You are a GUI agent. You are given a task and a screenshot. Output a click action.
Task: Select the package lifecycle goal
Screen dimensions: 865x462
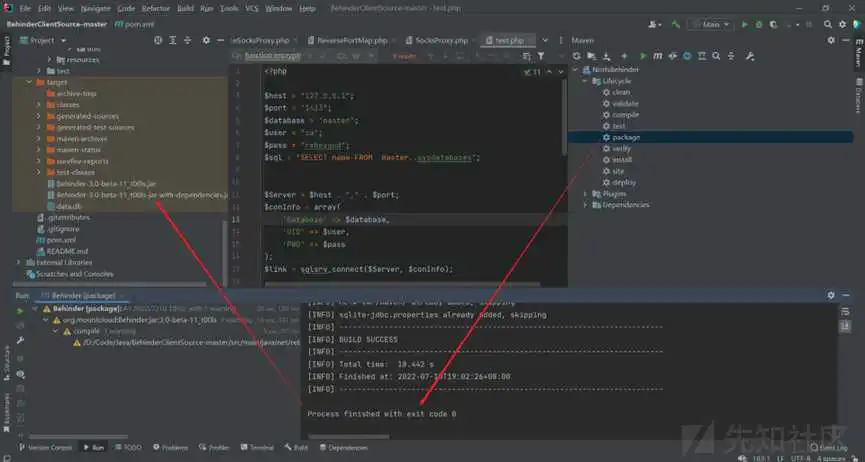click(x=626, y=137)
